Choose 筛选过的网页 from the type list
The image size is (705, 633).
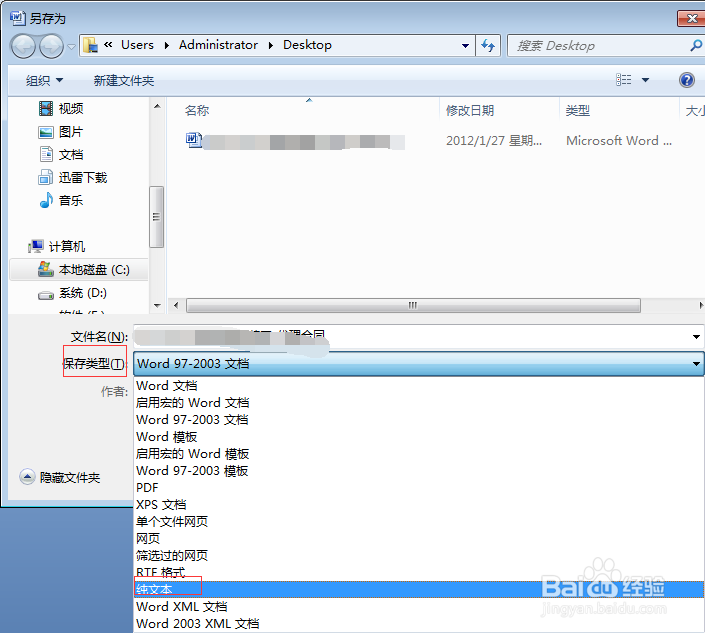click(x=419, y=556)
